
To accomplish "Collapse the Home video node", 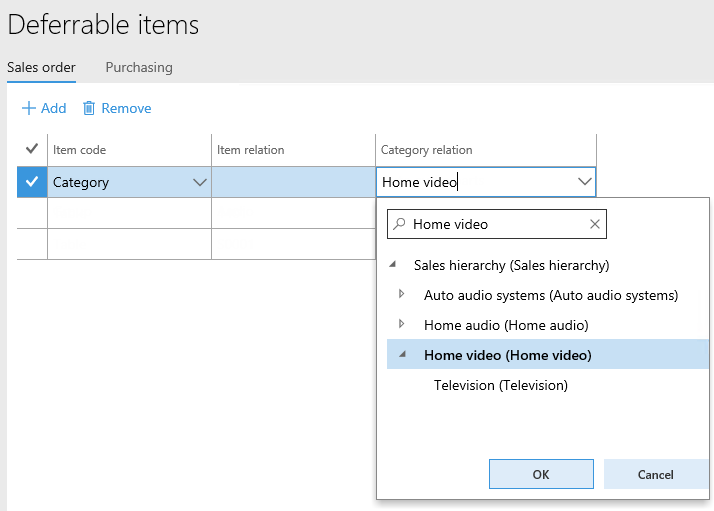I will click(402, 355).
